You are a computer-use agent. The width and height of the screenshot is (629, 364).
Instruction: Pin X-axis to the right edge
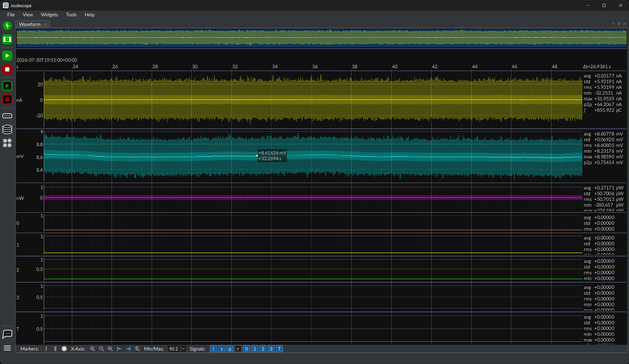(128, 349)
